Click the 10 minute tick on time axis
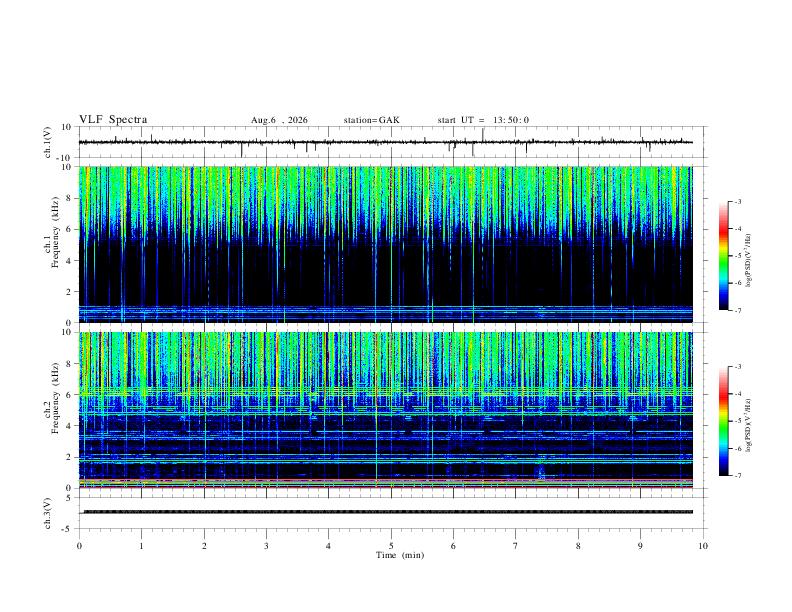 [x=703, y=546]
